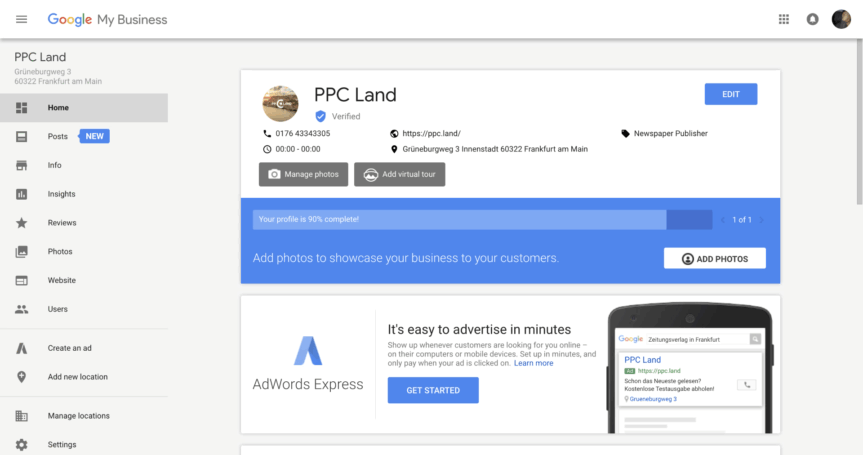Click the blue EDIT button
This screenshot has width=863, height=455.
point(731,94)
